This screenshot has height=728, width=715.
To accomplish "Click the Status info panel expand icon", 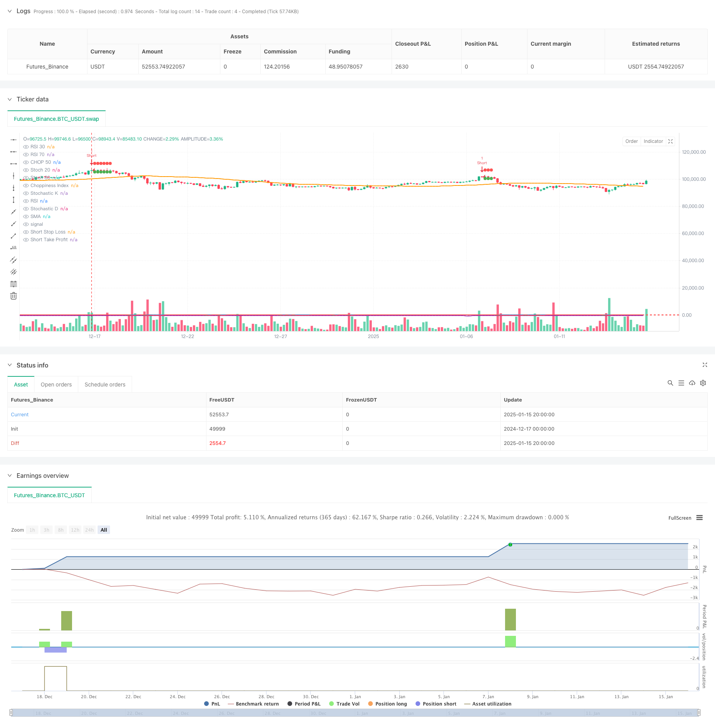I will tap(705, 365).
